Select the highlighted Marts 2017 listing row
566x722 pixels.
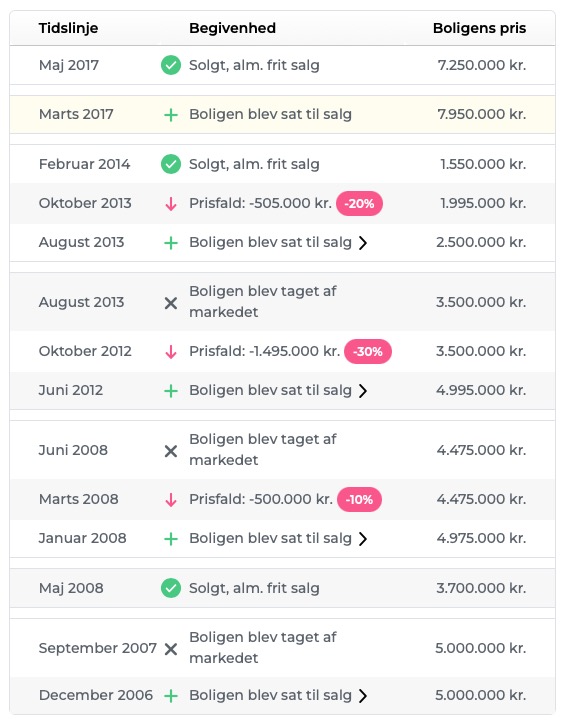point(282,115)
